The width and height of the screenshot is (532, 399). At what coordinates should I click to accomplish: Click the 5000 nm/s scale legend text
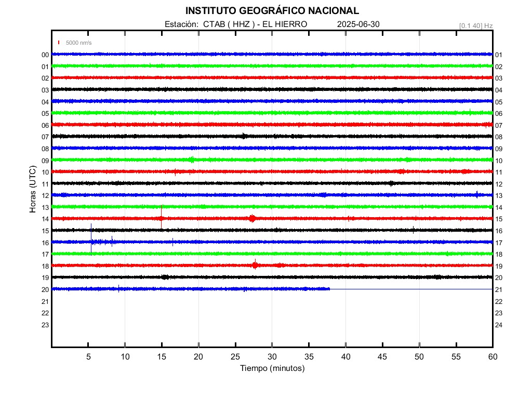[79, 43]
